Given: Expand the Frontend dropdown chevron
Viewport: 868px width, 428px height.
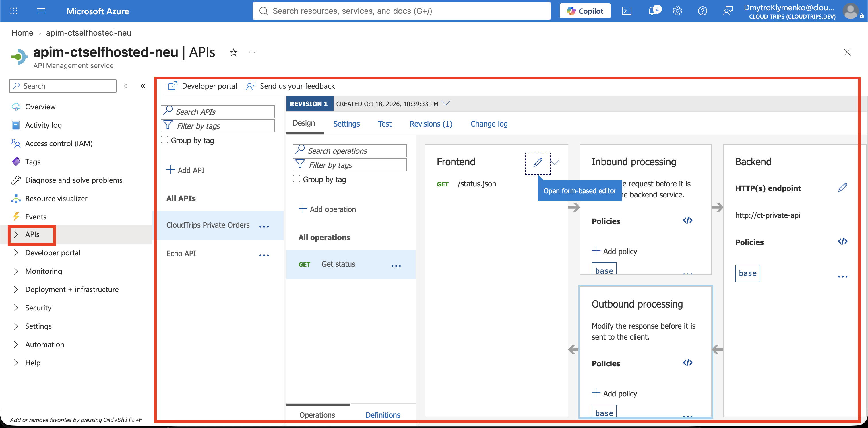Looking at the screenshot, I should click(x=555, y=163).
